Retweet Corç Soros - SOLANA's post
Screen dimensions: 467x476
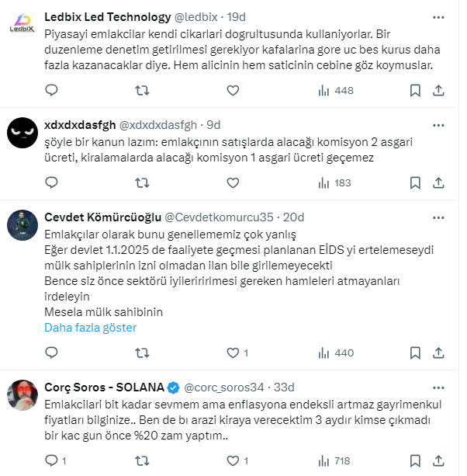143,461
